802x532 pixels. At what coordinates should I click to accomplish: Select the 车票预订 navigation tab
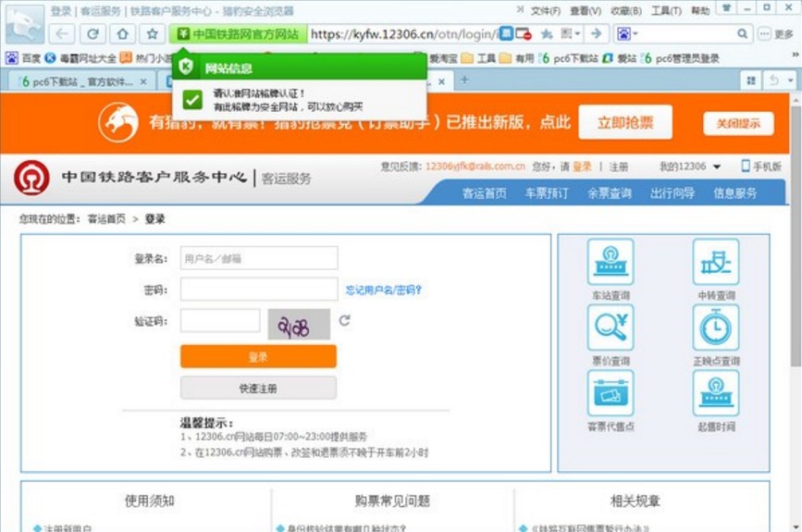pos(547,192)
